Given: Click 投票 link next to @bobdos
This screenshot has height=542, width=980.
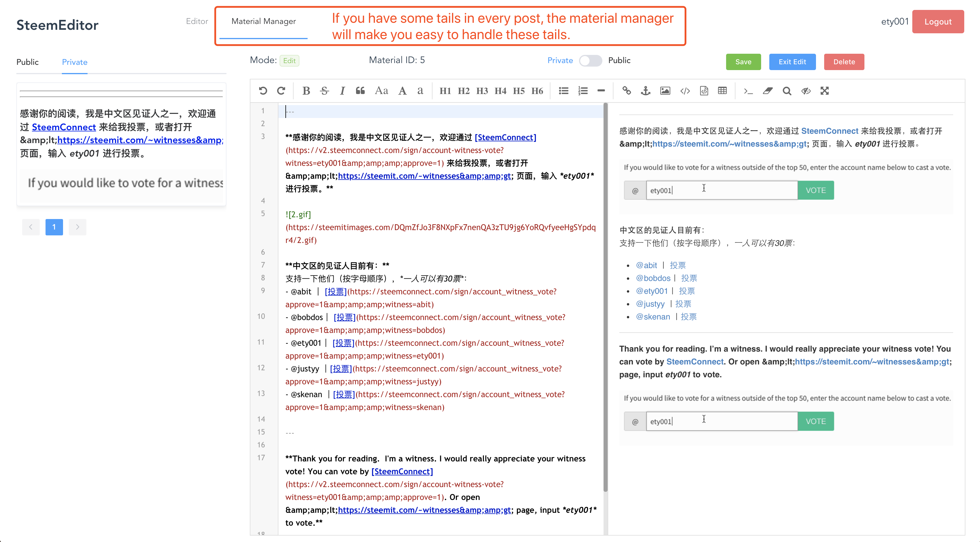Looking at the screenshot, I should (x=689, y=278).
